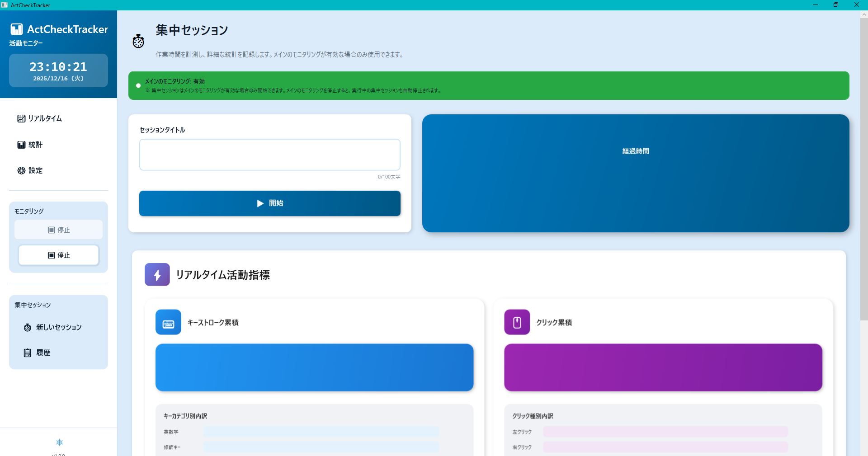868x456 pixels.
Task: Click the mouse icon on クリック累積 card
Action: (518, 322)
